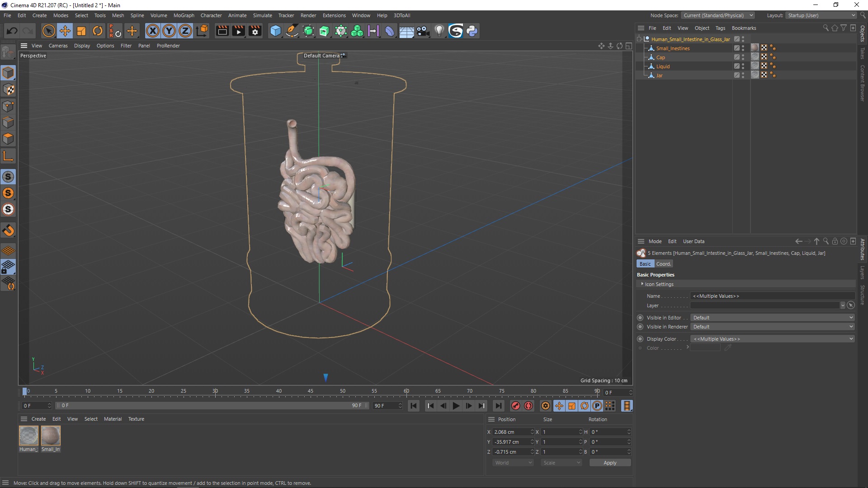Toggle visibility dots for Cap object
The height and width of the screenshot is (488, 868).
tap(743, 57)
